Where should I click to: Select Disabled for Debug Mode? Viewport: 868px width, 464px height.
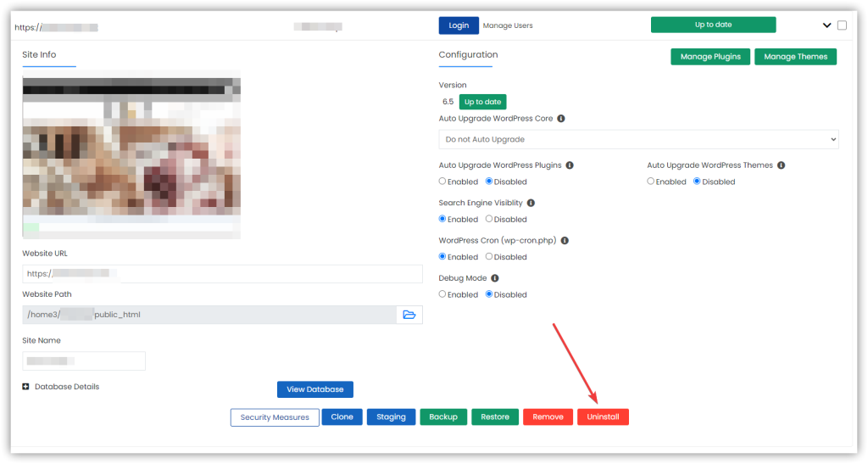coord(489,294)
